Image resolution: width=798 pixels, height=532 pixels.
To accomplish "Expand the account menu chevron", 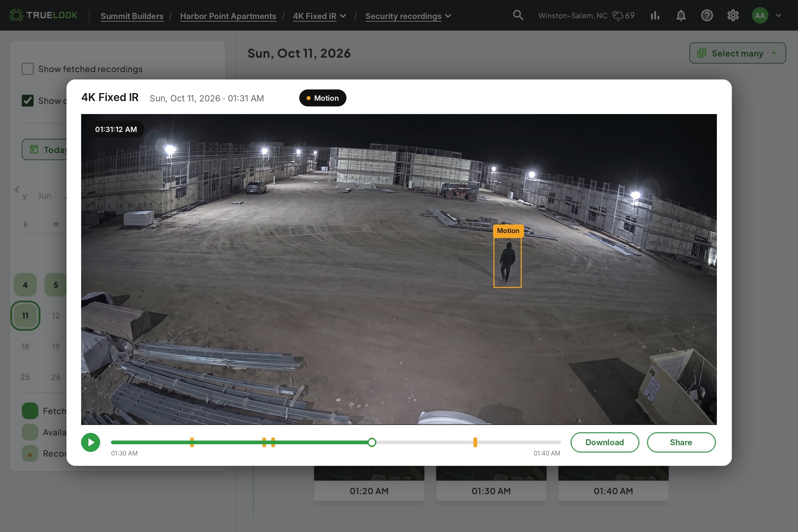I will pos(778,15).
